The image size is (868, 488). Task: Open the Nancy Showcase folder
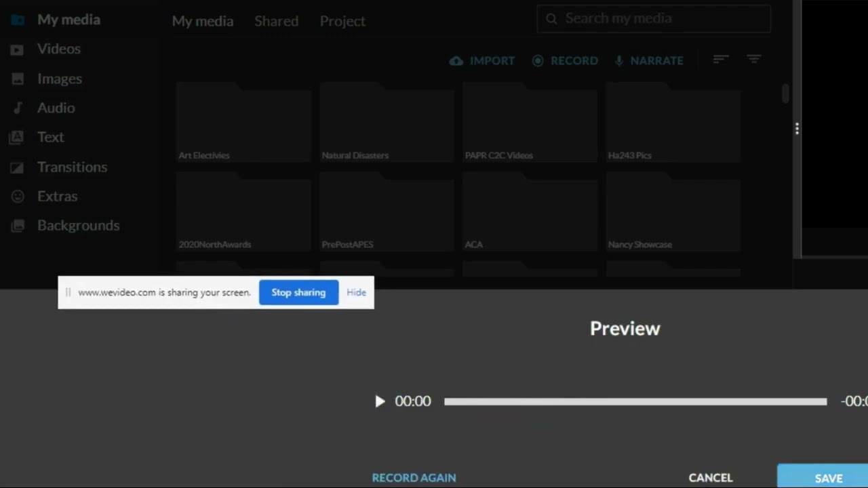673,211
